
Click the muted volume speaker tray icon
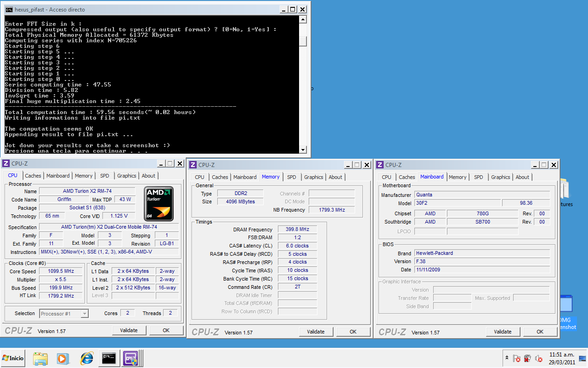[x=538, y=358]
